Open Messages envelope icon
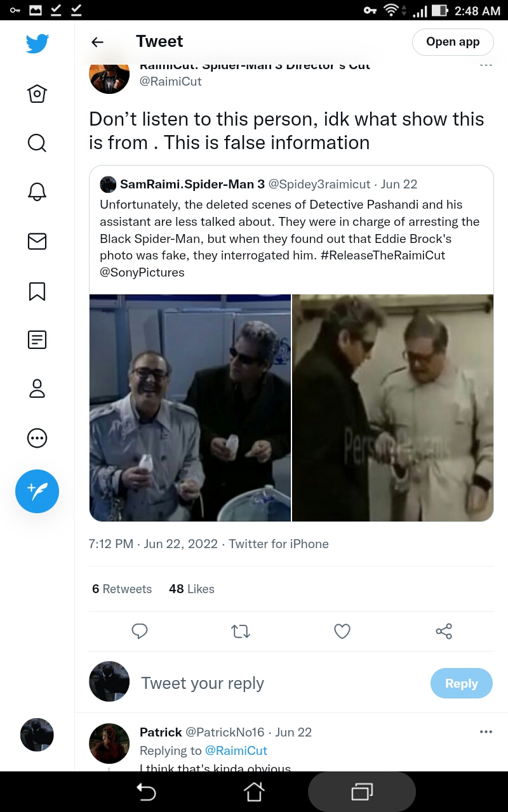The width and height of the screenshot is (508, 812). 37,242
